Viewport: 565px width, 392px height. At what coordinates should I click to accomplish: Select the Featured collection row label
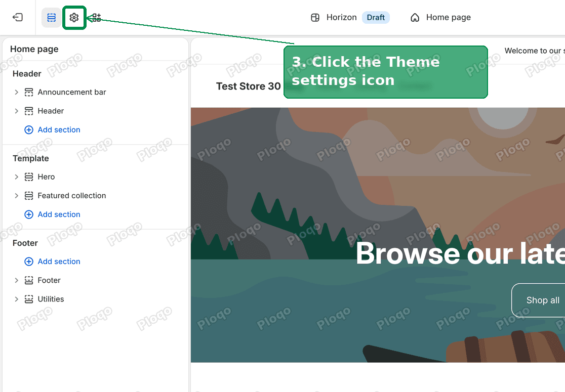pos(72,195)
